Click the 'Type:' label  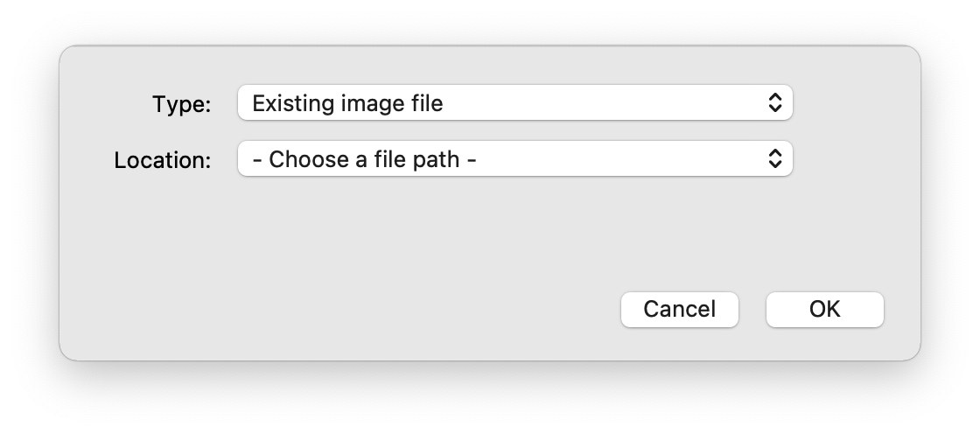(182, 104)
